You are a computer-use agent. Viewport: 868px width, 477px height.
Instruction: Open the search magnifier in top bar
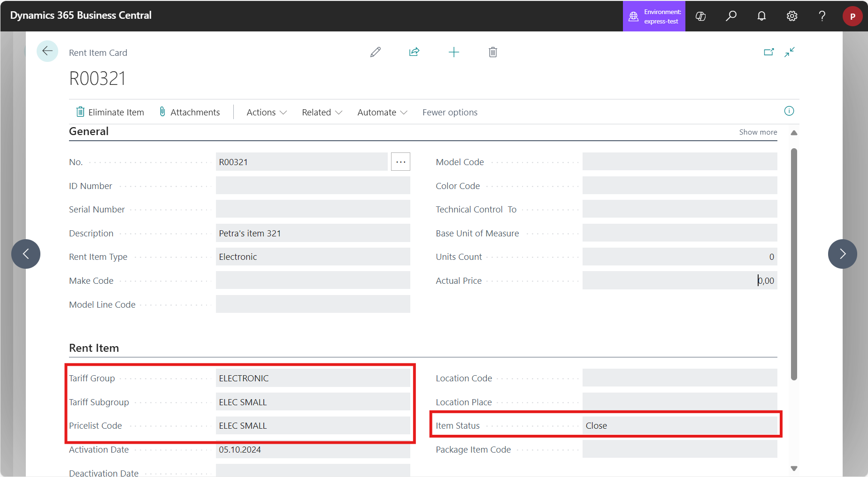pos(731,16)
